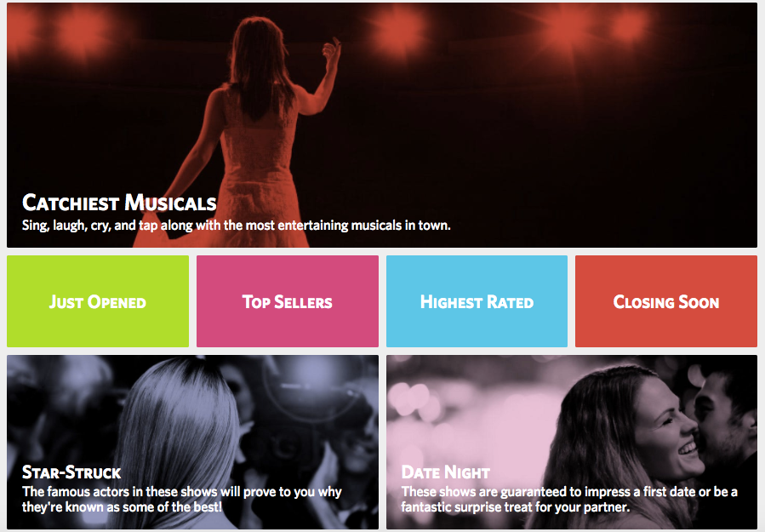Screen dimensions: 765x532
Task: Select the Top Sellers pink tile
Action: pyautogui.click(x=288, y=301)
